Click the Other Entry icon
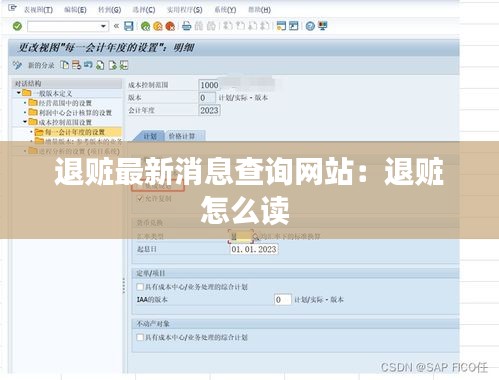 124,65
